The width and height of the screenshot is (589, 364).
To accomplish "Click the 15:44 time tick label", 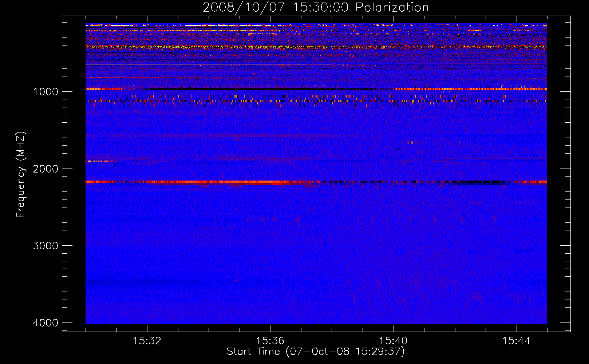I will [x=517, y=341].
